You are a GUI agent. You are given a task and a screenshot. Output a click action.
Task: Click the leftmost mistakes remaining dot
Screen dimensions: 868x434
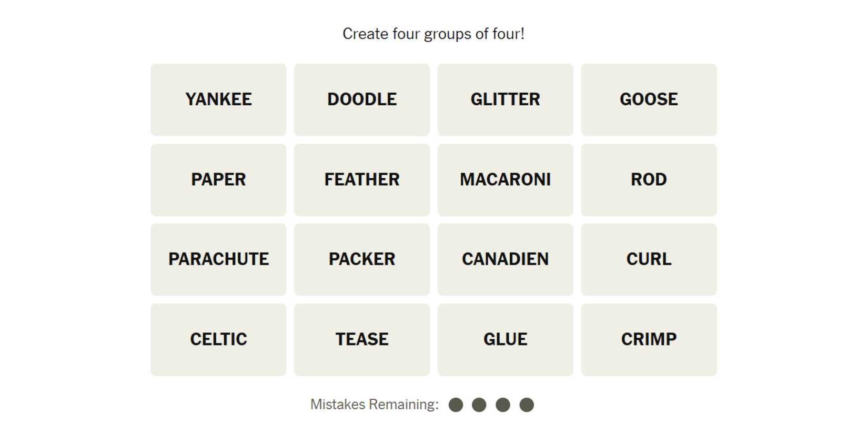[456, 405]
